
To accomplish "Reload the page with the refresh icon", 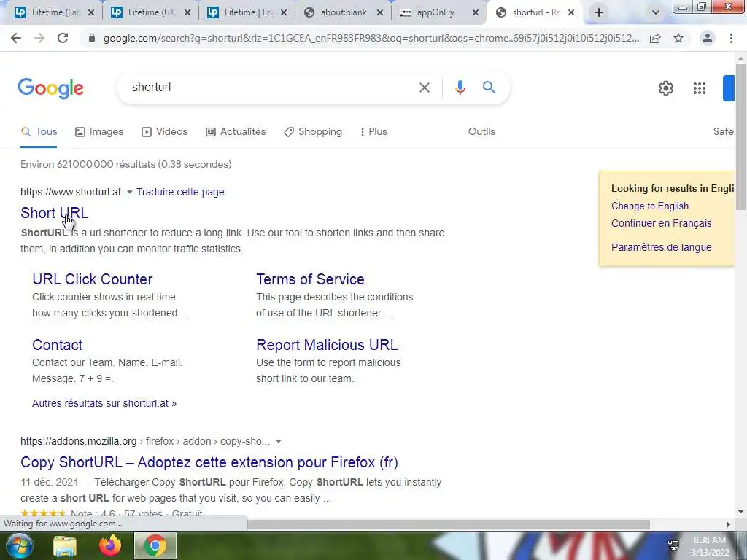I will tap(63, 38).
